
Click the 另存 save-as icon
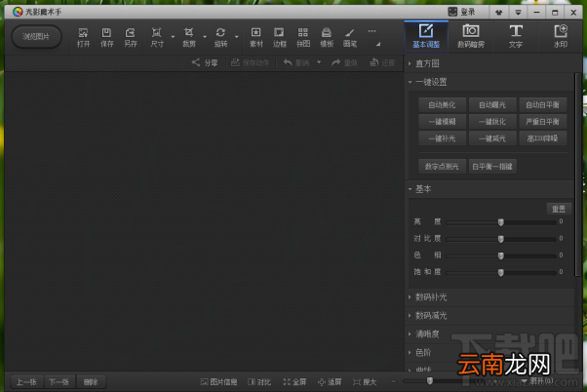(x=131, y=37)
